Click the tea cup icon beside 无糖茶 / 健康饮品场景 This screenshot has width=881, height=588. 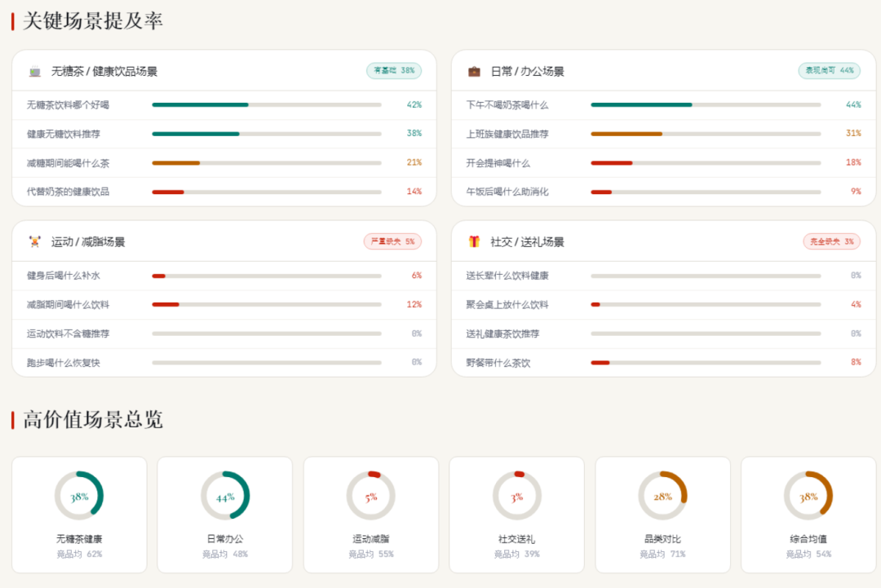(x=34, y=71)
